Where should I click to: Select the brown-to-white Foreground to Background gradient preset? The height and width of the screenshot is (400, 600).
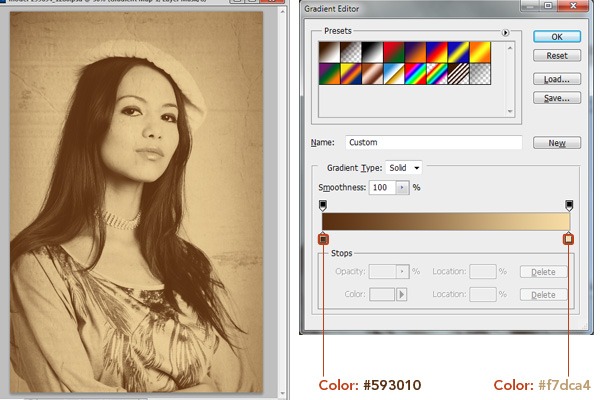[x=329, y=52]
